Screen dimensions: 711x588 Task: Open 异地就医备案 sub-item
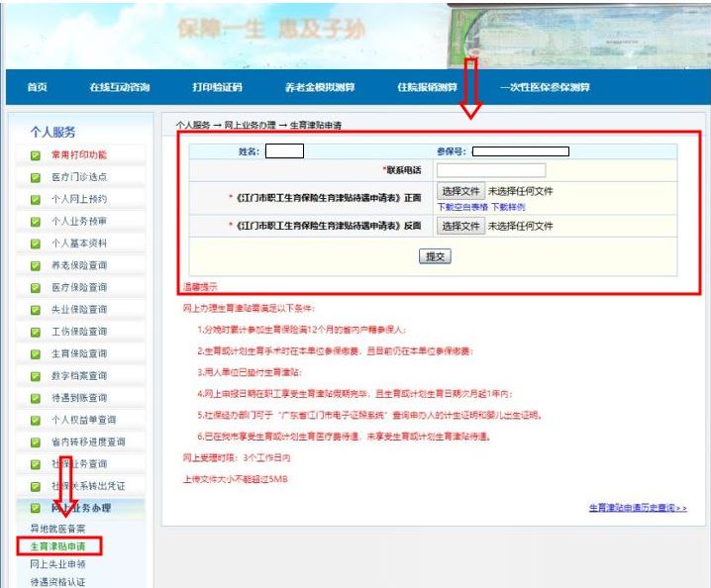click(57, 529)
